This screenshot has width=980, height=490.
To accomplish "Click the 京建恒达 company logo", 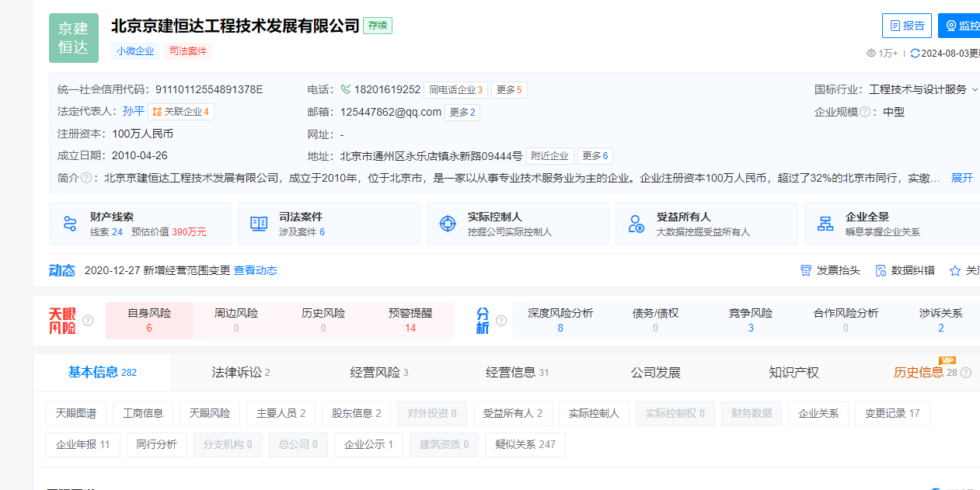I will (x=74, y=38).
